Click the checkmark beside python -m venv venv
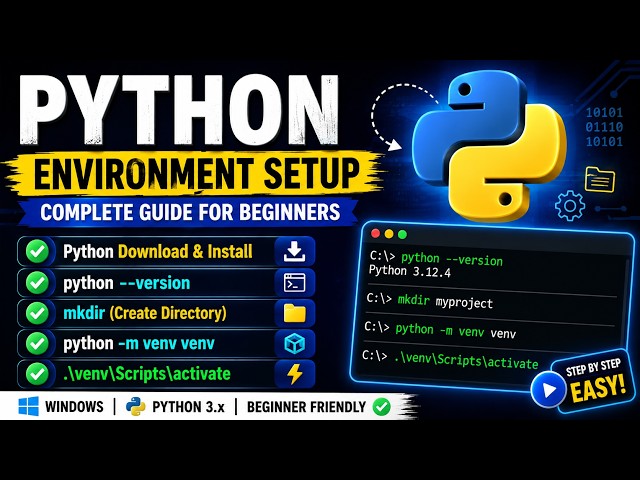The width and height of the screenshot is (640, 480). (37, 343)
